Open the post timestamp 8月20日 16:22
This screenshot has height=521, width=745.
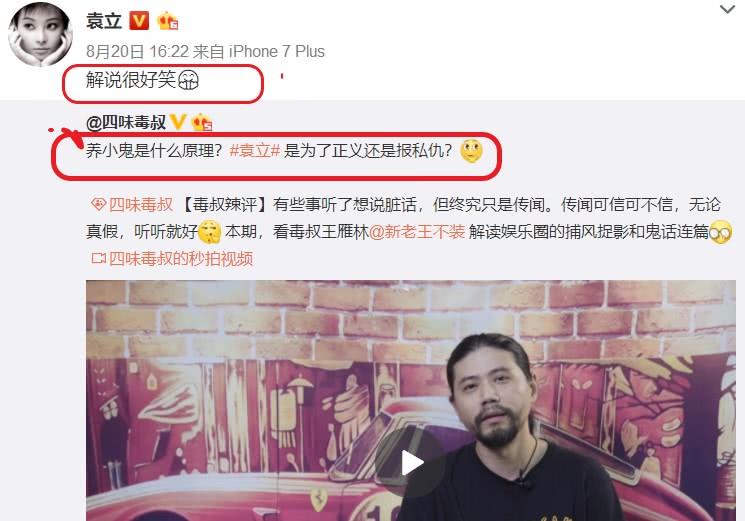[138, 51]
